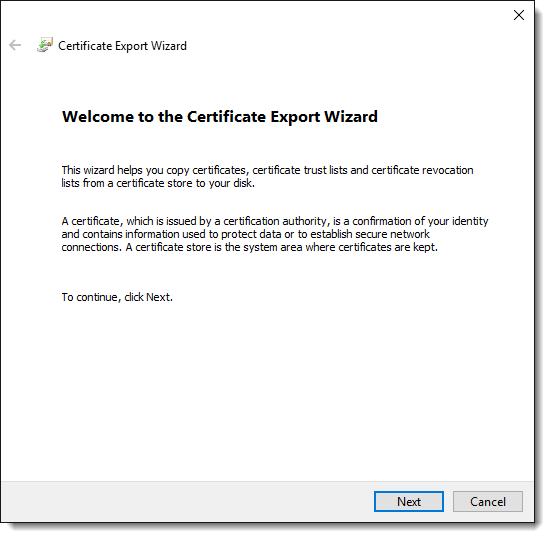Click the line 'and contains information used to protect'
Screen dimensions: 550x538
pos(246,234)
